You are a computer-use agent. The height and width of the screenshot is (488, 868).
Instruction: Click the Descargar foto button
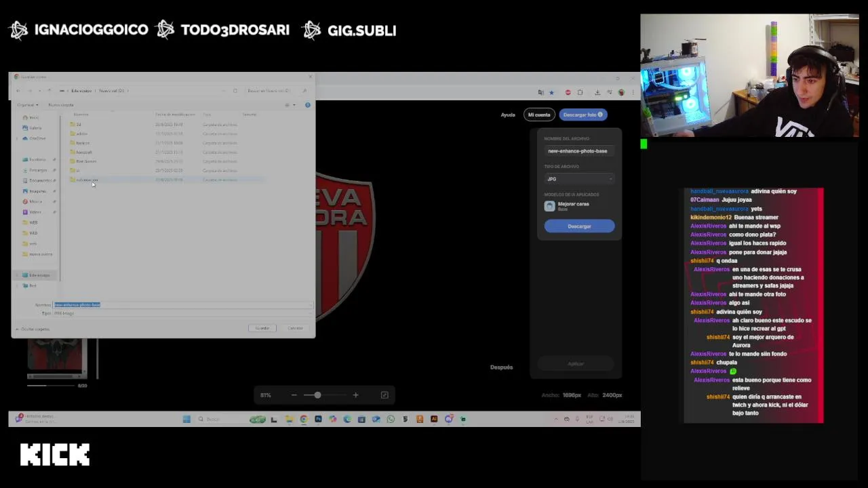point(583,115)
